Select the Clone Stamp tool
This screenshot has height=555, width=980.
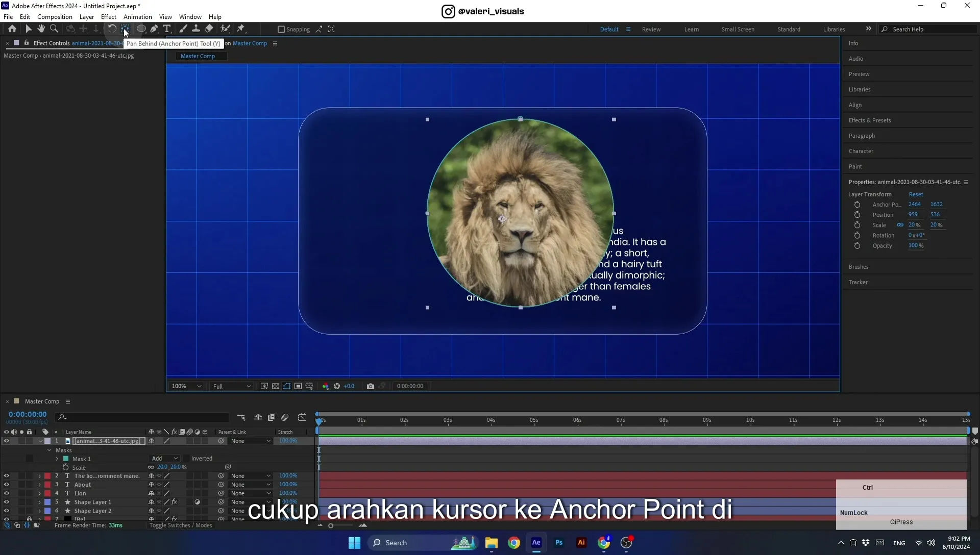[x=196, y=29]
